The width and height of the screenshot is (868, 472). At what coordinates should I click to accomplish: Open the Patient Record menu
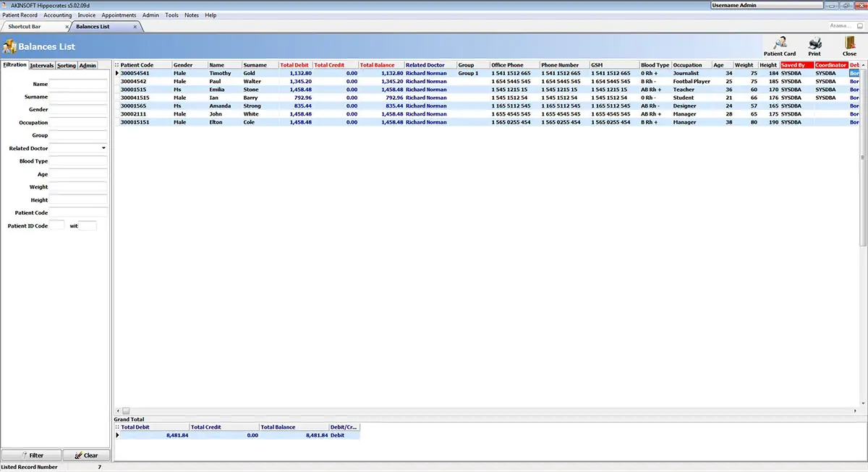(20, 15)
